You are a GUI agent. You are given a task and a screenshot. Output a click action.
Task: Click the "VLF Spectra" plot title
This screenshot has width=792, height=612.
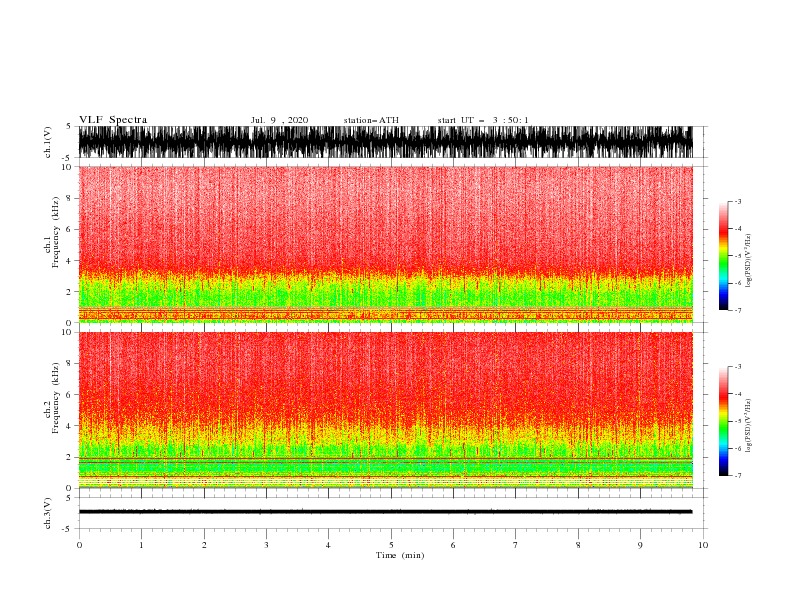113,120
